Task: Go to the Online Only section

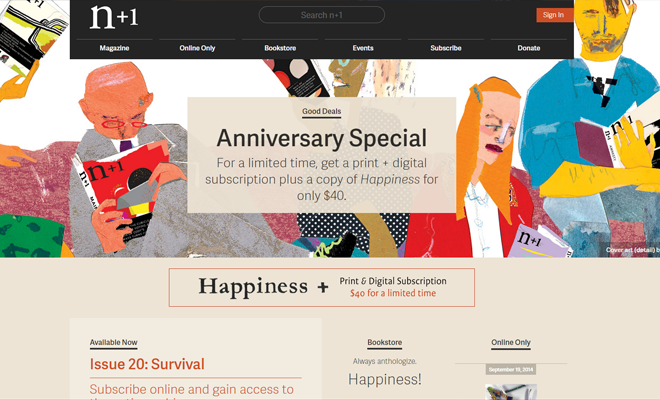Action: click(x=197, y=48)
